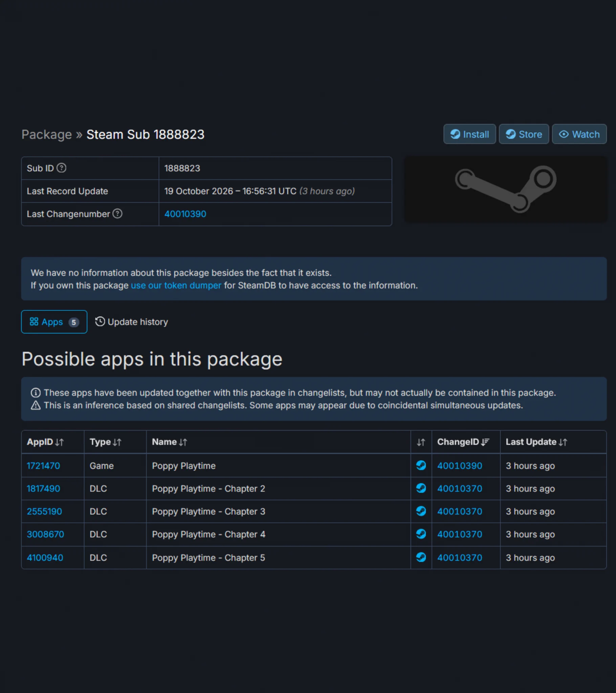The width and height of the screenshot is (616, 693).
Task: Click Steam icon in Poppy Playtime game row
Action: point(421,466)
